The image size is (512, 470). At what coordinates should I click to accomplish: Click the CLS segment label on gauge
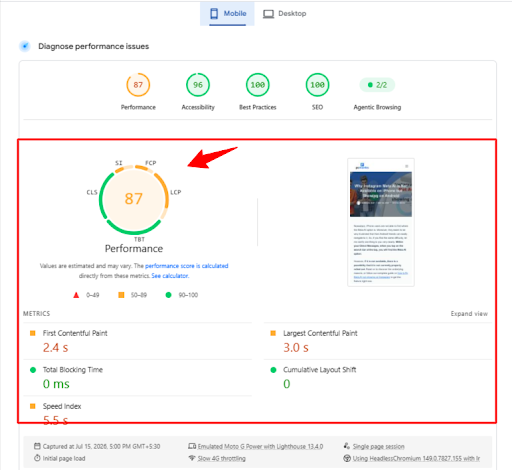pyautogui.click(x=92, y=192)
